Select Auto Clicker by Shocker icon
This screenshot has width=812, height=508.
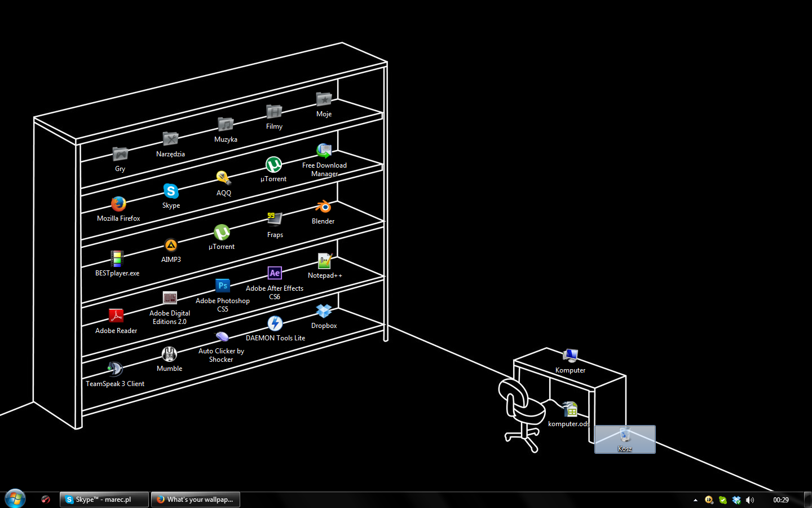pyautogui.click(x=222, y=336)
